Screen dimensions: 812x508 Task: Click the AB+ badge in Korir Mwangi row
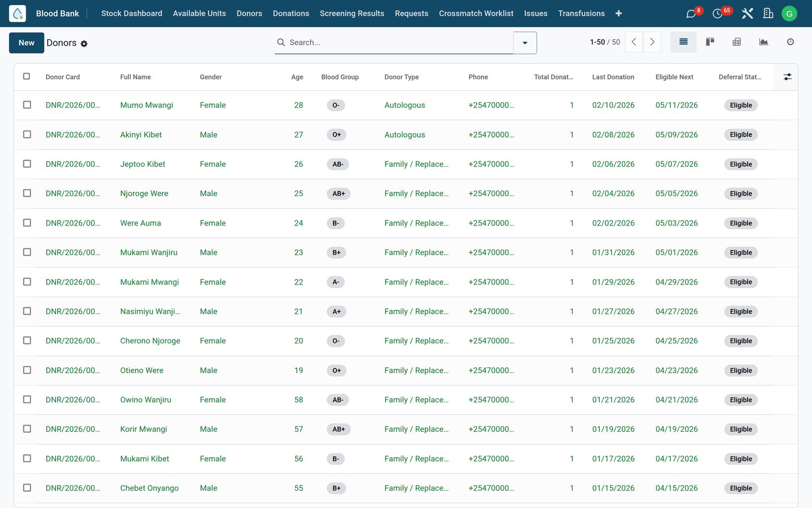[339, 429]
